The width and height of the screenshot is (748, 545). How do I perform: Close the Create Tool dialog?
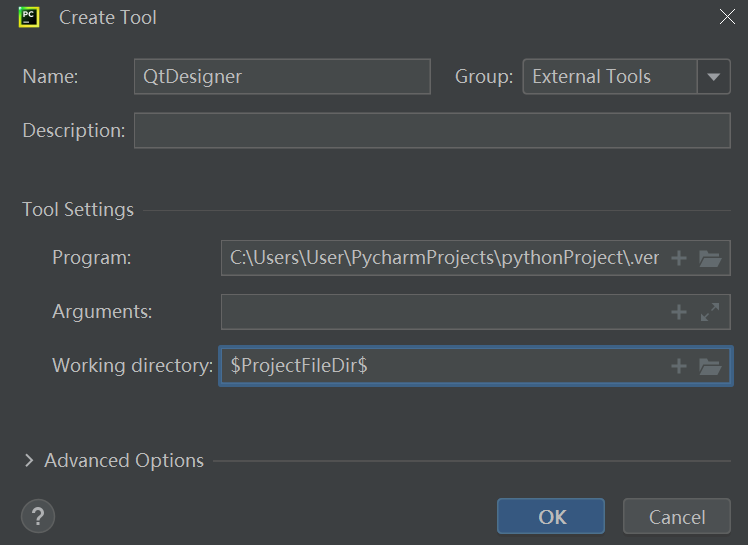(727, 17)
